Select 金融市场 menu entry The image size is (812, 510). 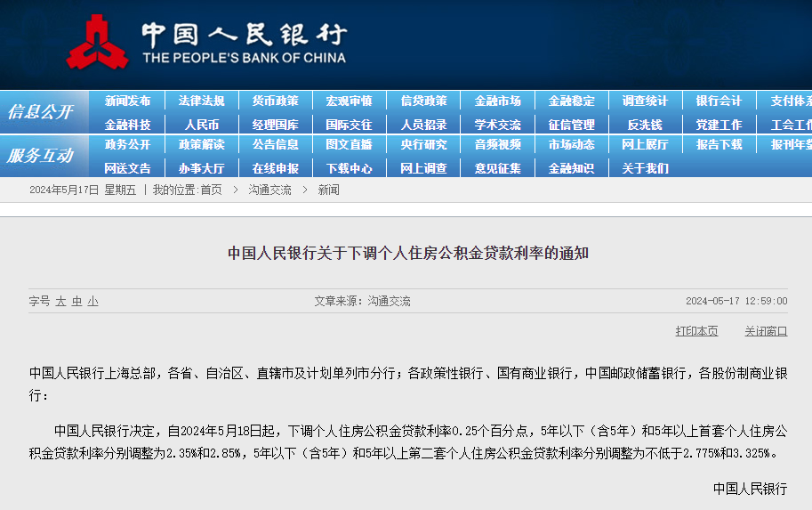pyautogui.click(x=498, y=101)
